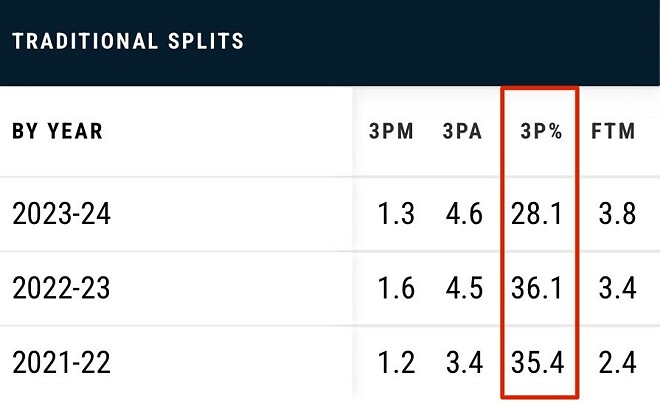Sort the table by the 3P% column

(x=541, y=132)
